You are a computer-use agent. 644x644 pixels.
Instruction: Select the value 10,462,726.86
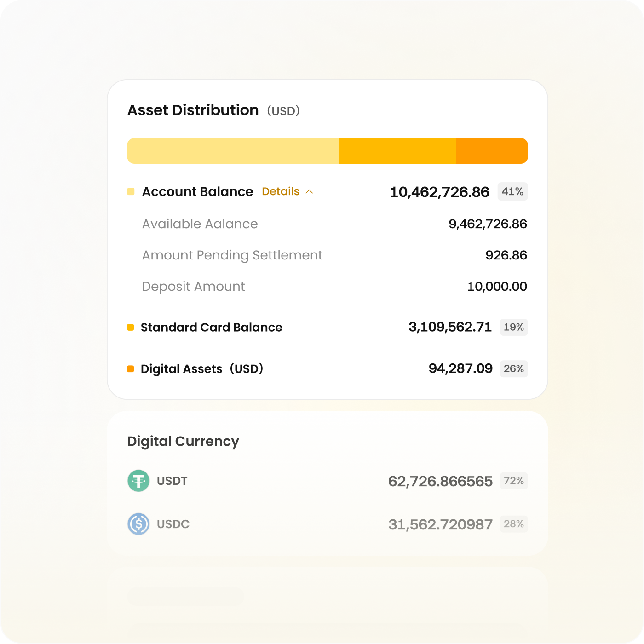(440, 192)
